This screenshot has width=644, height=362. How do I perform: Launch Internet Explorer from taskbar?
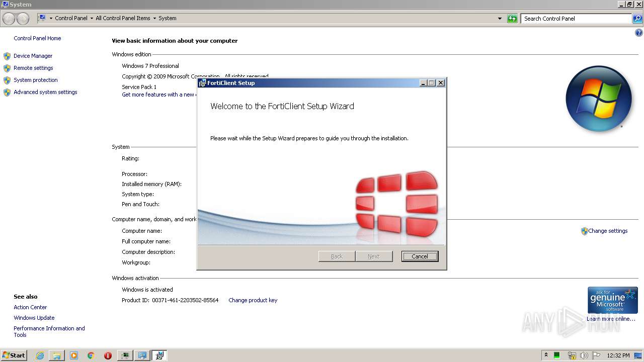point(40,355)
